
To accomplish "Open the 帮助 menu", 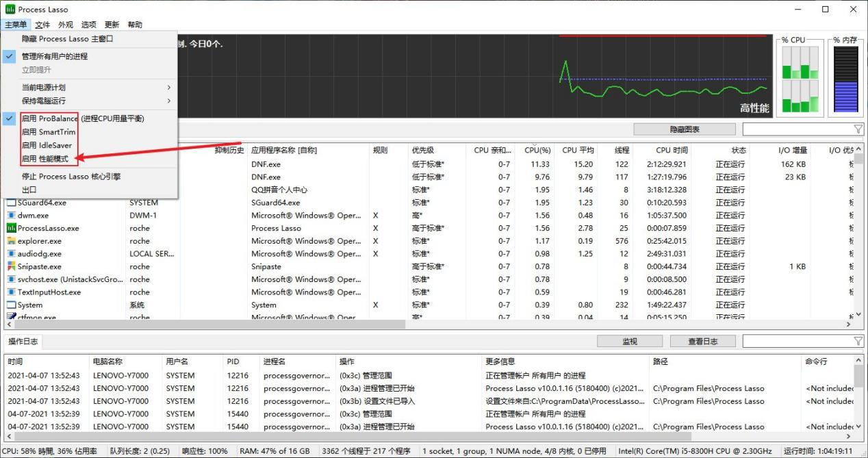I will tap(135, 25).
